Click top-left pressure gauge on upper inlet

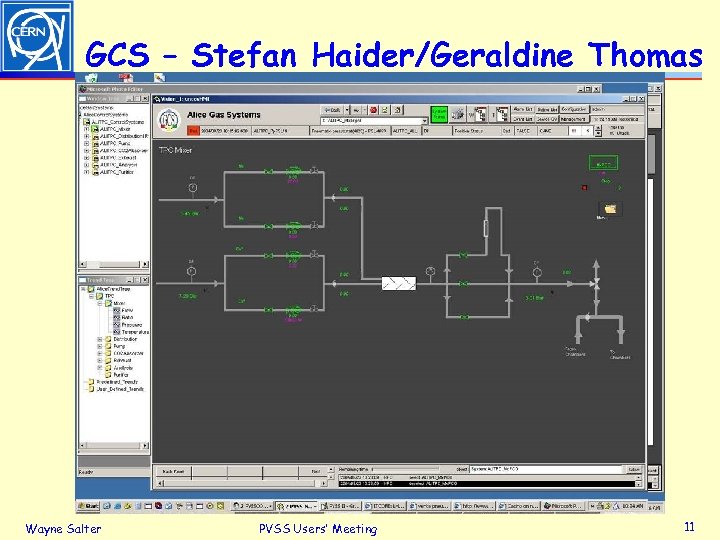[x=192, y=187]
